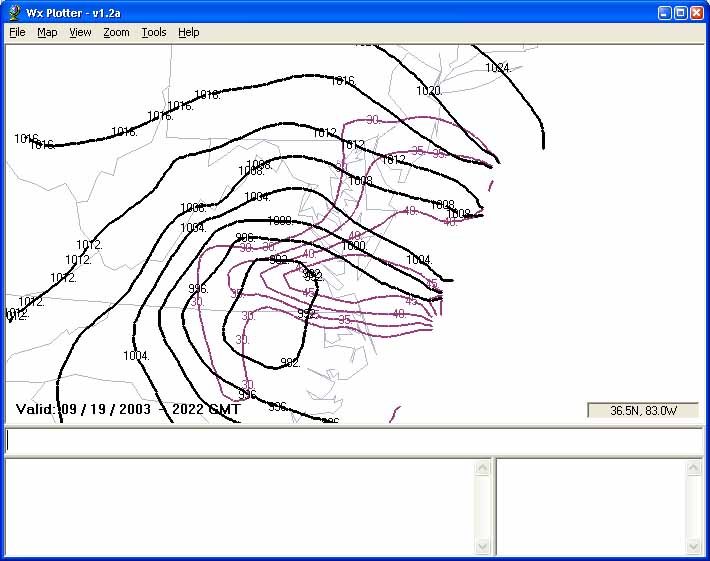
Task: Open the Zoom menu
Action: [116, 32]
